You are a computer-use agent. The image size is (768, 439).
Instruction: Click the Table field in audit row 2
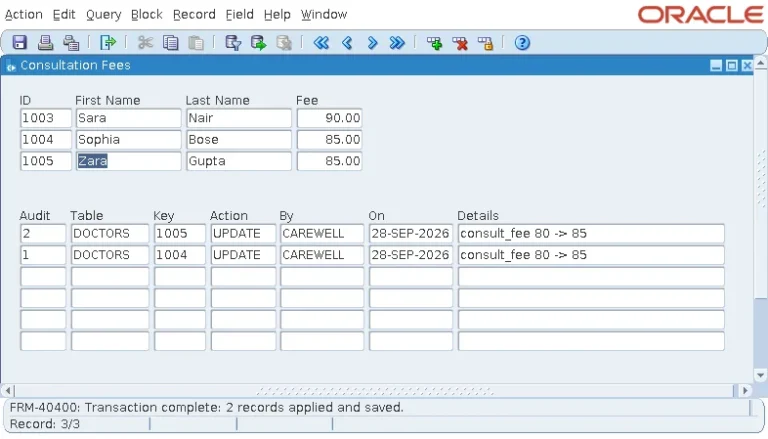pyautogui.click(x=110, y=234)
